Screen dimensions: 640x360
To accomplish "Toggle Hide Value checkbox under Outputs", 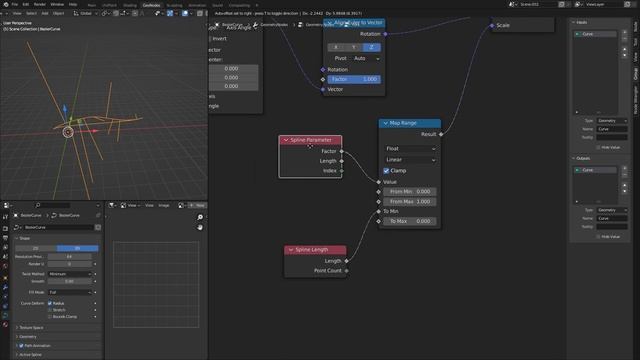I will 598,237.
